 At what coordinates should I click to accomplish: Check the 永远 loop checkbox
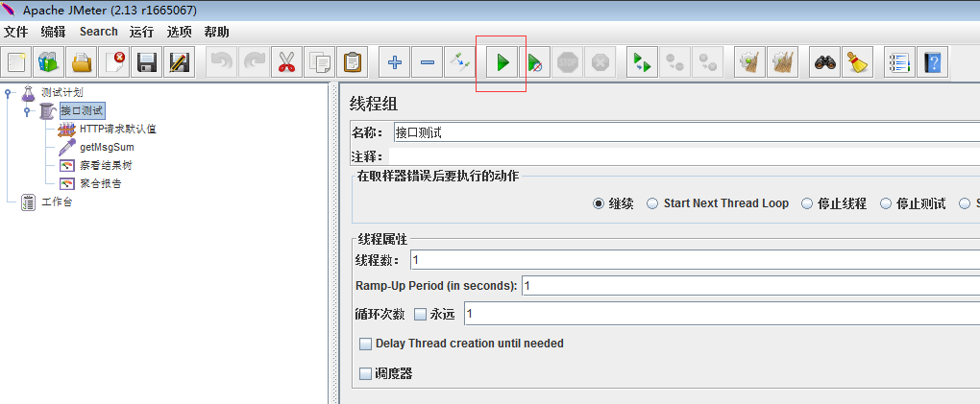tap(420, 314)
